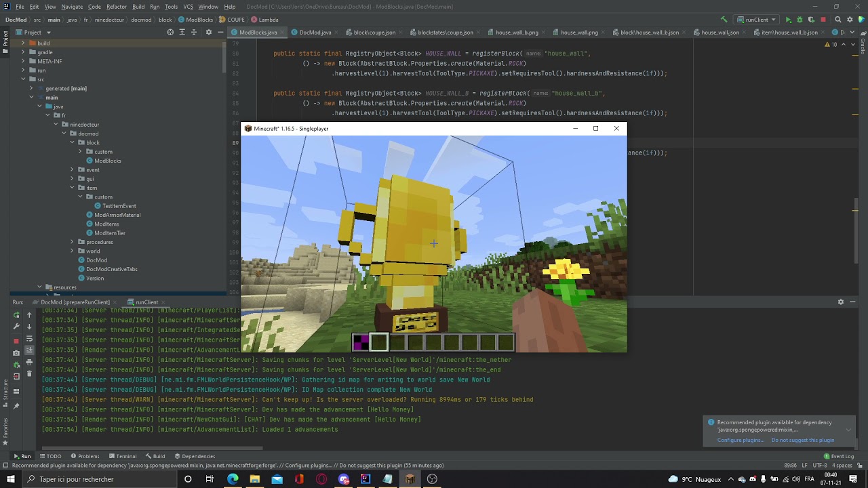Open TODO tool window button

point(50,456)
